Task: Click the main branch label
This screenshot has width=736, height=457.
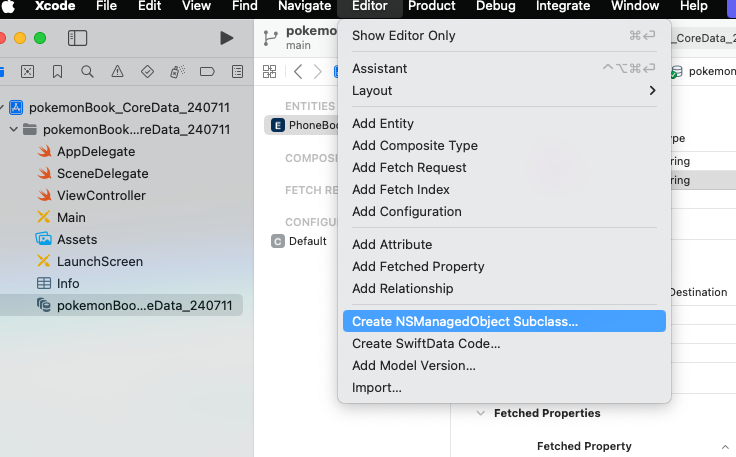Action: [299, 46]
